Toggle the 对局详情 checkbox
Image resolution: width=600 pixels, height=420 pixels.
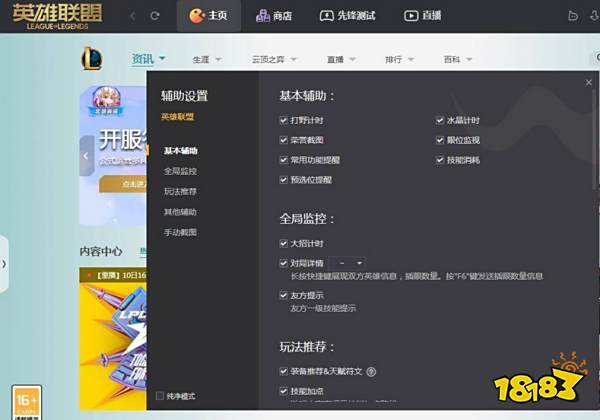coord(284,263)
